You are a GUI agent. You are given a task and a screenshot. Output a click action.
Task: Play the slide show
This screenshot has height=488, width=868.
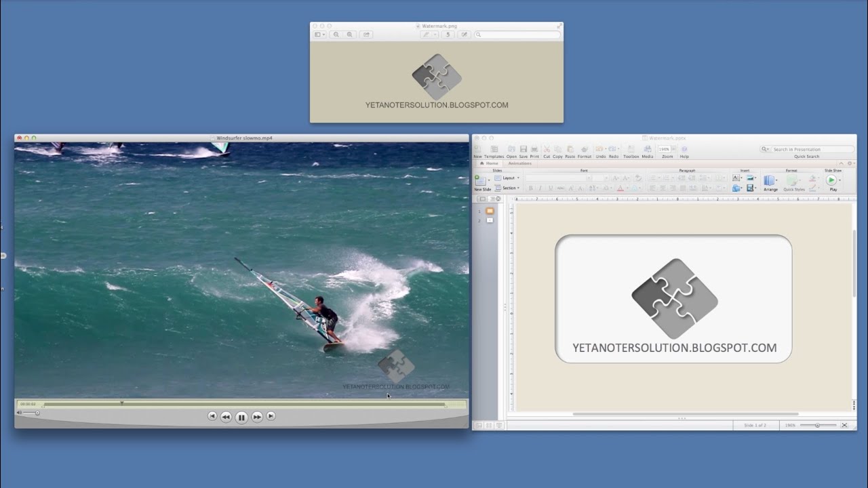click(x=831, y=180)
